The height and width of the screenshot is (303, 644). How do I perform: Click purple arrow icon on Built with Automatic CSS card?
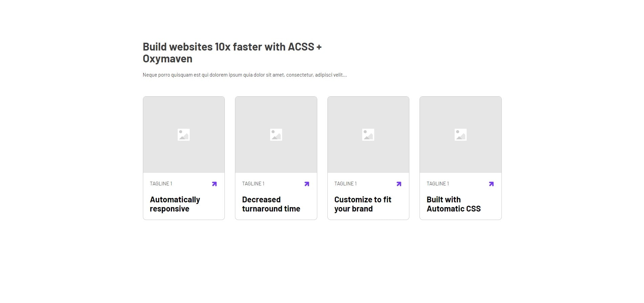tap(491, 184)
